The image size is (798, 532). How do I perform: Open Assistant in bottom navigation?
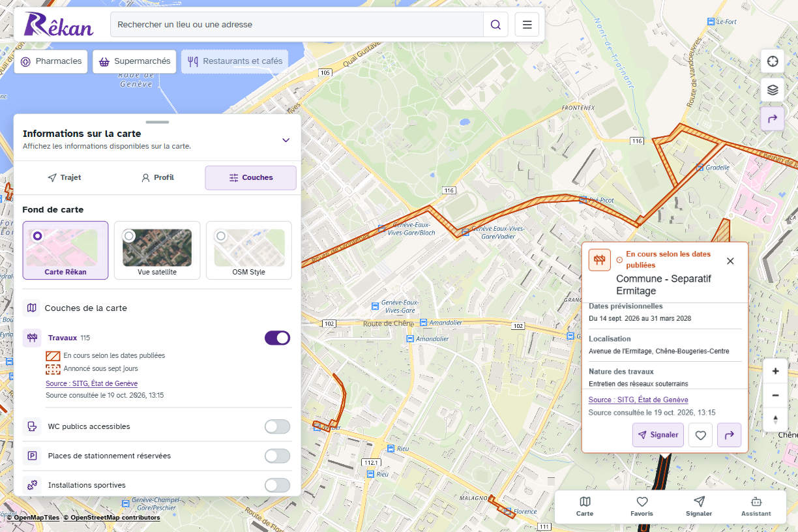[x=756, y=507]
